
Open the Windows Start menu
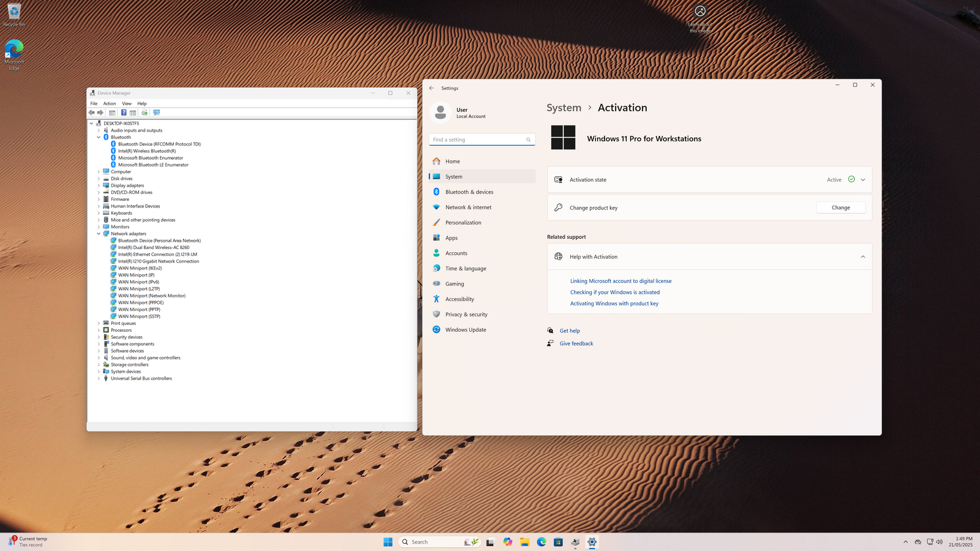click(x=388, y=542)
